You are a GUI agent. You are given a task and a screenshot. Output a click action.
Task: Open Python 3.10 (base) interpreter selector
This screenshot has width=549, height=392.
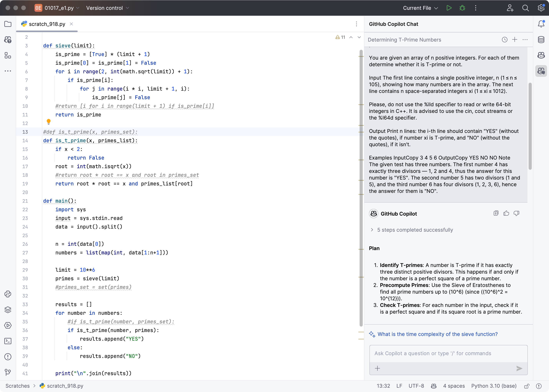(494, 386)
